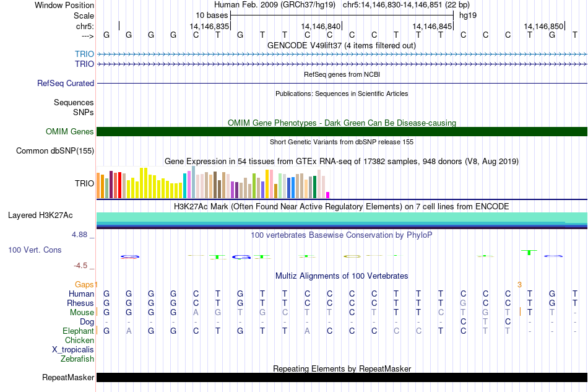This screenshot has height=392, width=588.
Task: Click the aquamarine H3K27Ac signal band
Action: pyautogui.click(x=342, y=217)
